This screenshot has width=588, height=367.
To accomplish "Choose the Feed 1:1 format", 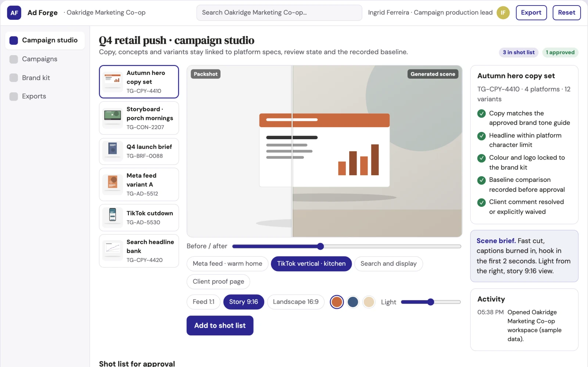I will point(204,302).
